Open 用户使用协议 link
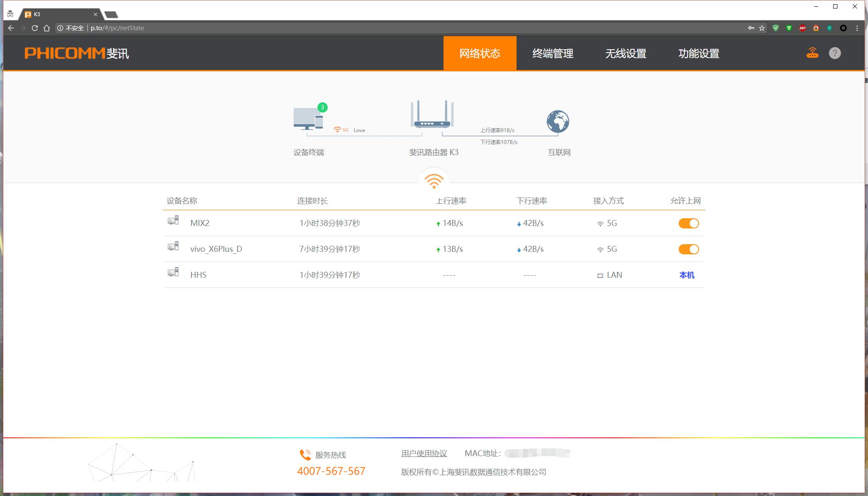This screenshot has width=868, height=496. pyautogui.click(x=424, y=453)
